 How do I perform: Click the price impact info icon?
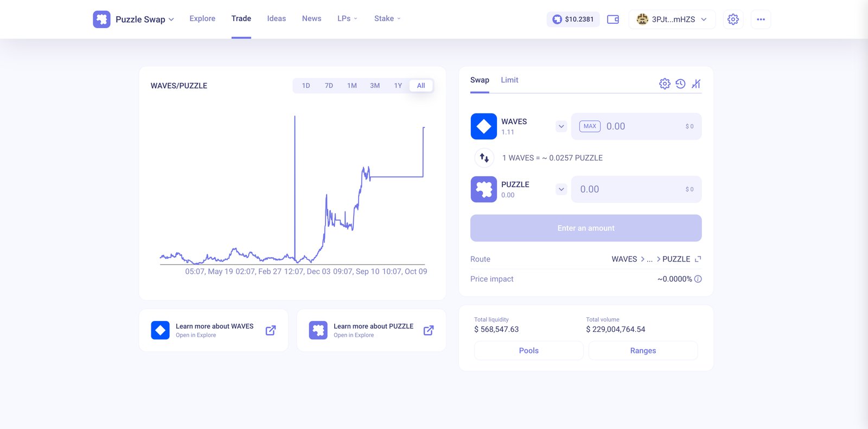tap(698, 279)
